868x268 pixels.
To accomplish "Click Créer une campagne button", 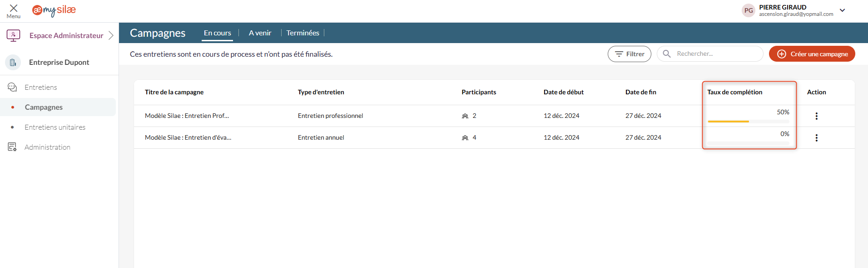I will tap(812, 54).
